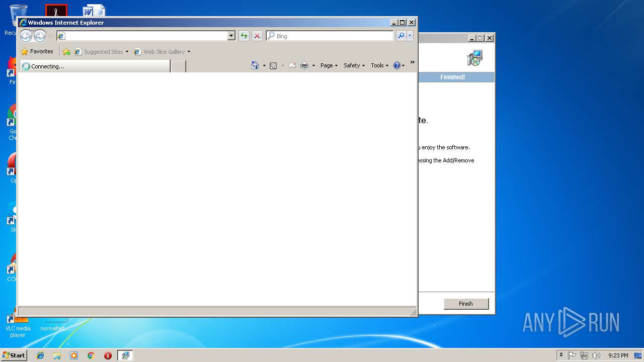644x362 pixels.
Task: Click the Print icon
Action: pyautogui.click(x=304, y=65)
